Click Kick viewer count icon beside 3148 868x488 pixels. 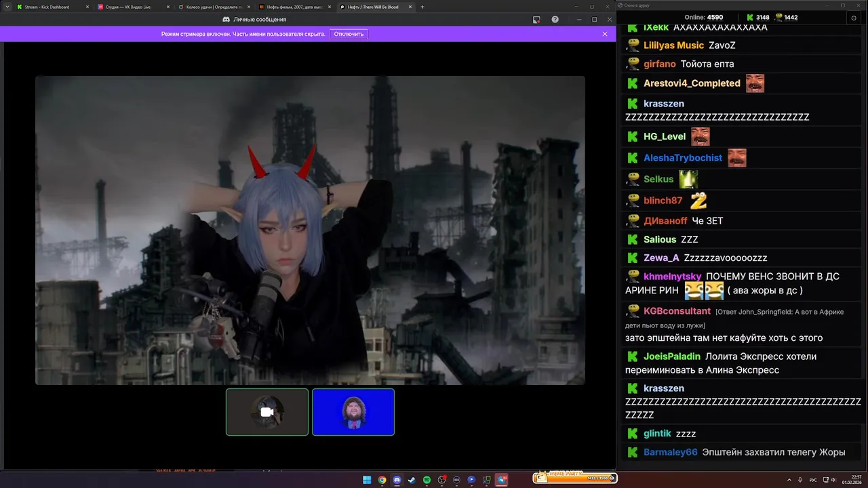coord(750,18)
